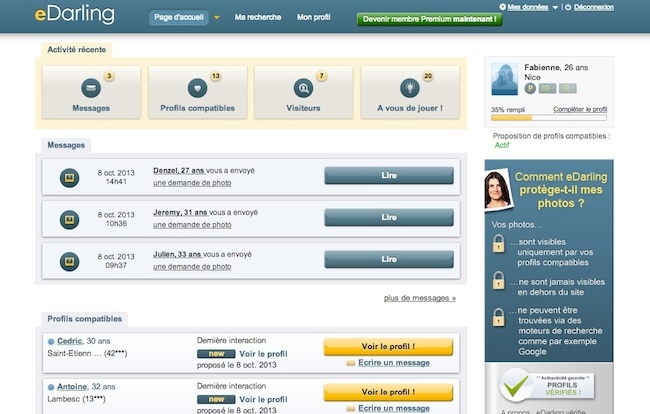This screenshot has width=650, height=414.
Task: Click the power icon beside Déconnexion
Action: coord(568,7)
